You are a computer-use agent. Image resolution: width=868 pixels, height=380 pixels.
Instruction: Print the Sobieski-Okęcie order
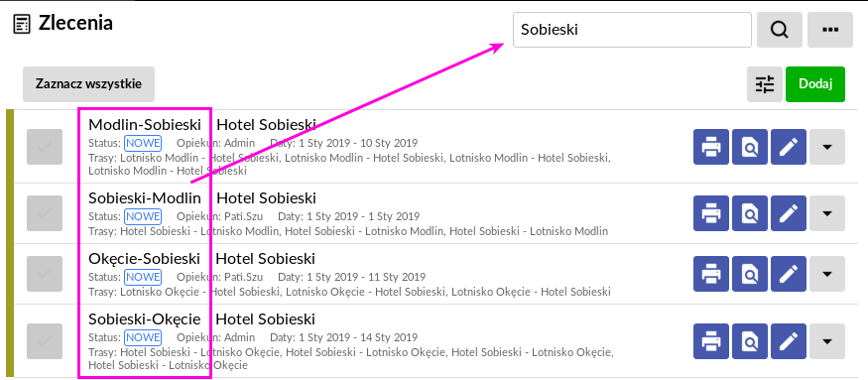point(711,341)
